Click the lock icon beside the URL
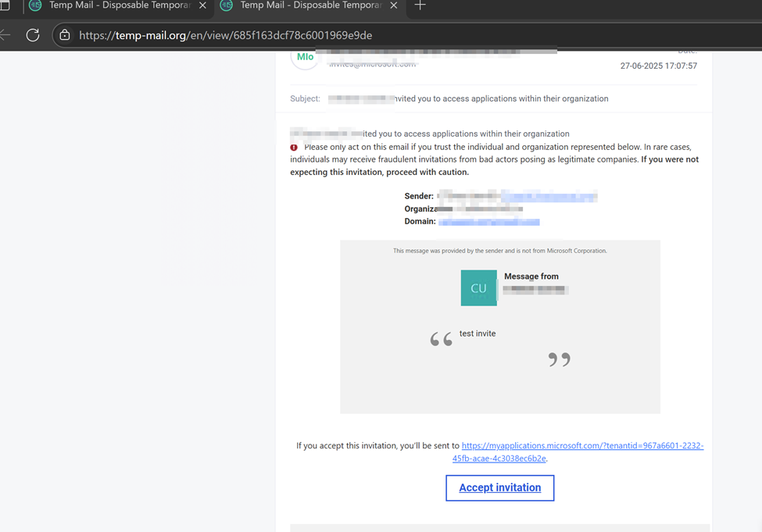 point(65,35)
